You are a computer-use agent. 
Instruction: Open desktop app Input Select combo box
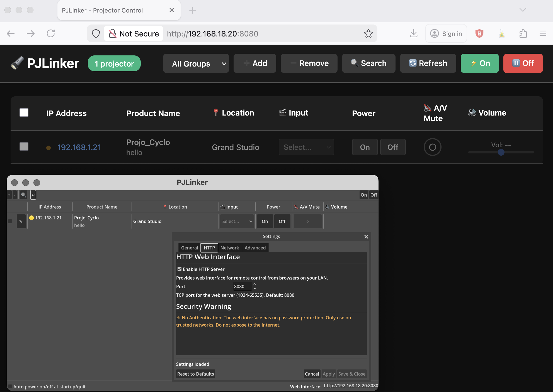coord(237,221)
